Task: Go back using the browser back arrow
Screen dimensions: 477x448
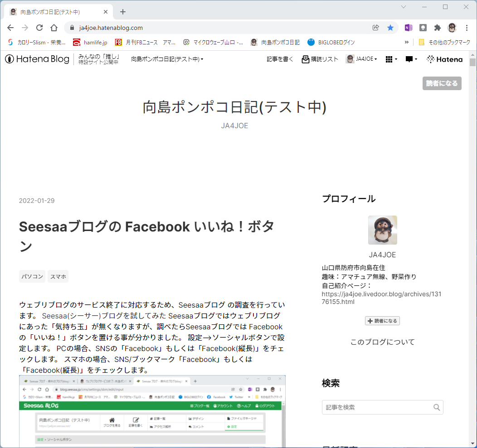Action: 10,28
